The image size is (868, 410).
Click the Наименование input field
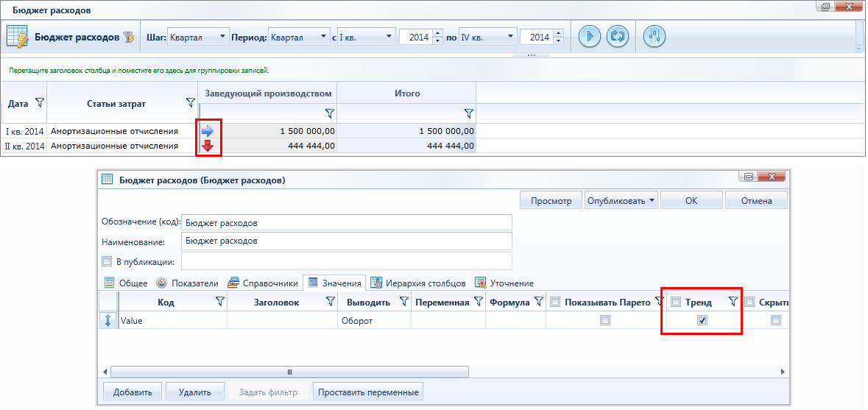pos(347,241)
